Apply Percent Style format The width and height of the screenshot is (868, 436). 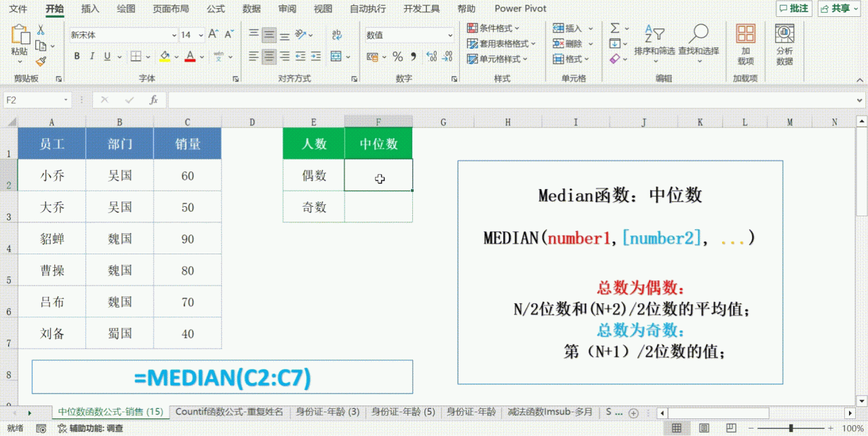[x=397, y=56]
